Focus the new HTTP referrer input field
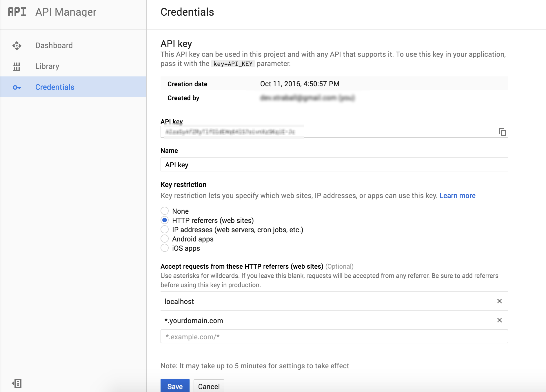Viewport: 546px width, 392px height. point(334,337)
